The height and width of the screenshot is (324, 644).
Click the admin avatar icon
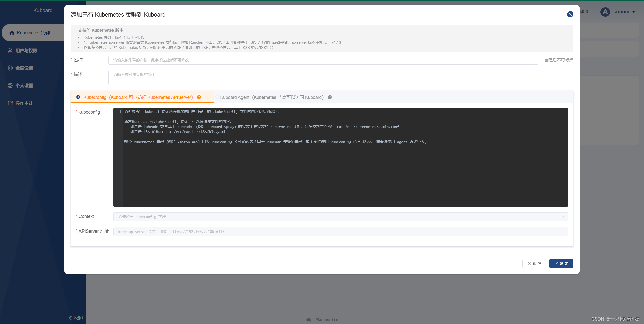pos(605,12)
